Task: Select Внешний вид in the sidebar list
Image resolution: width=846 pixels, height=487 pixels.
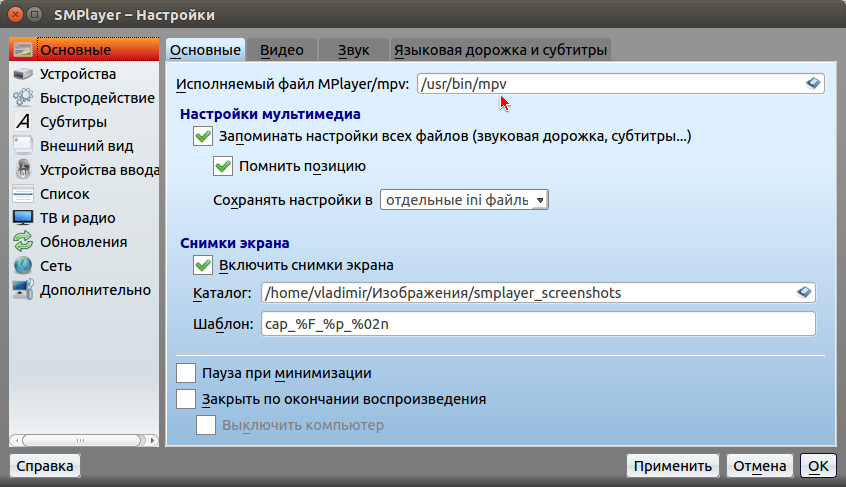Action: (x=84, y=146)
